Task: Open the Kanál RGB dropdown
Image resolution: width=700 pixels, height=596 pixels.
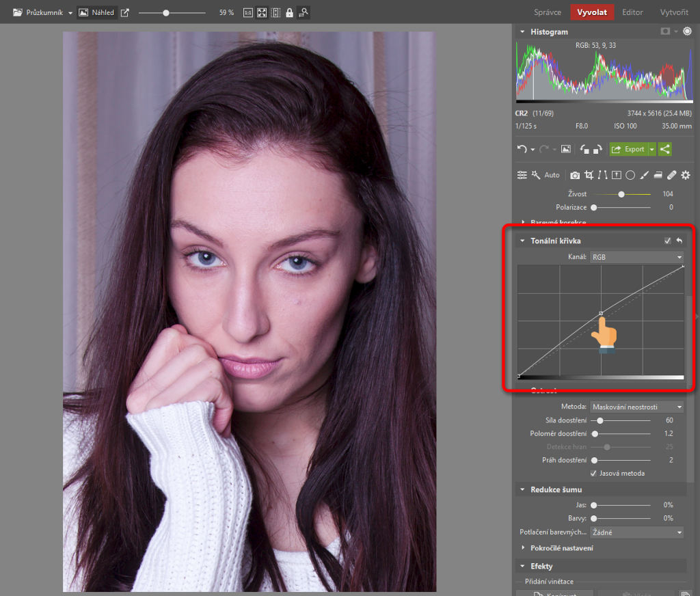Action: tap(636, 257)
